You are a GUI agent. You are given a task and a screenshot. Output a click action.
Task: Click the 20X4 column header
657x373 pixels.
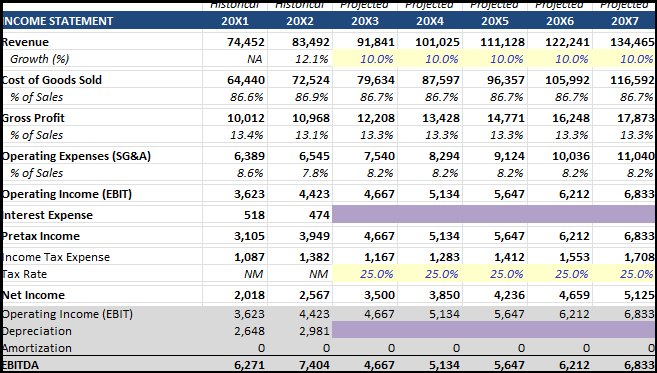(429, 21)
